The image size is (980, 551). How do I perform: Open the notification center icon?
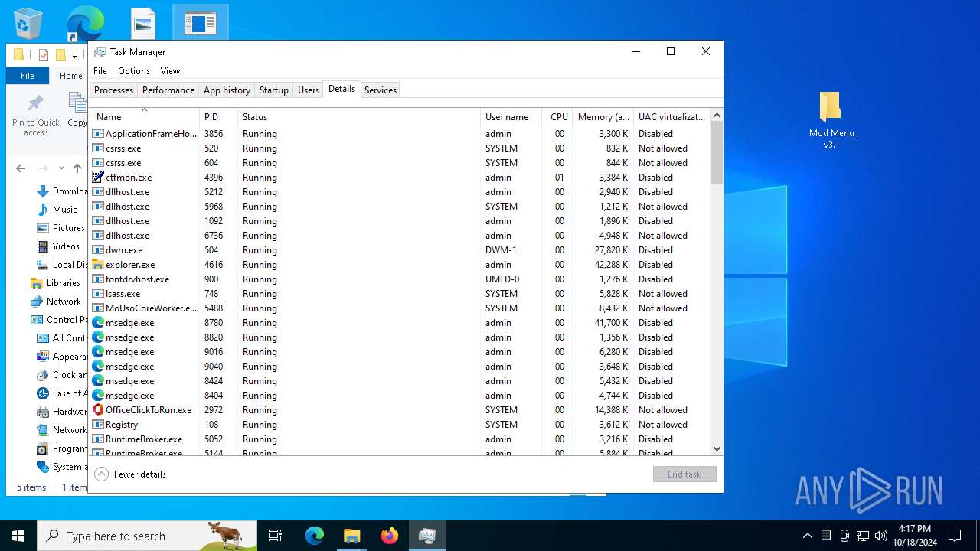[955, 536]
